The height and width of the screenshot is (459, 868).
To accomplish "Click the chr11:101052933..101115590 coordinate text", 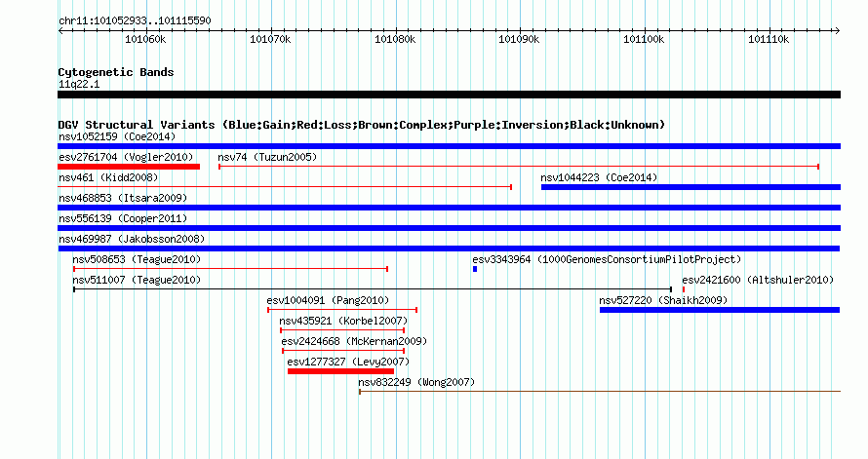I will [135, 20].
